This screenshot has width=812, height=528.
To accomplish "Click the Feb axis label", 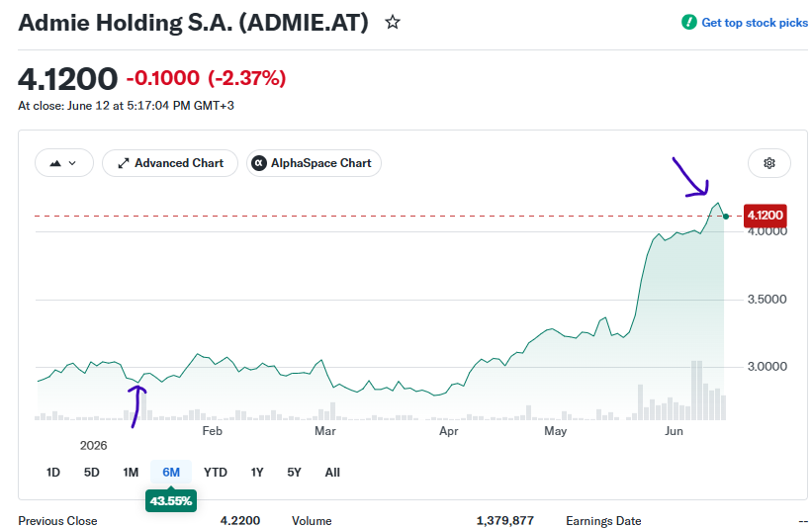I will (x=213, y=431).
